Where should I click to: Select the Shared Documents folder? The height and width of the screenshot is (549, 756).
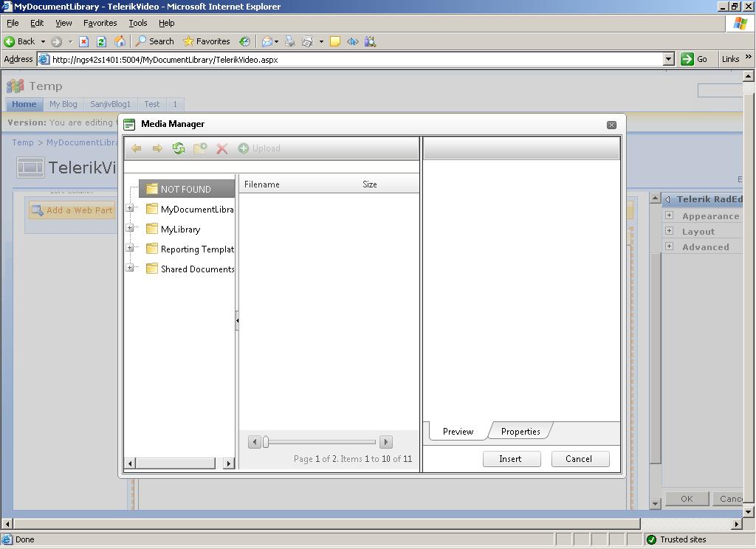coord(190,269)
